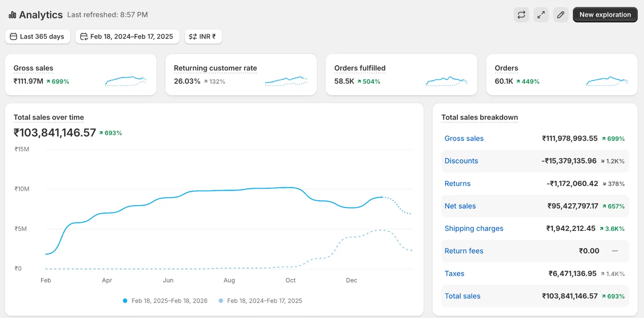This screenshot has height=318, width=644.
Task: Click the expand fullscreen icon button
Action: (x=541, y=15)
